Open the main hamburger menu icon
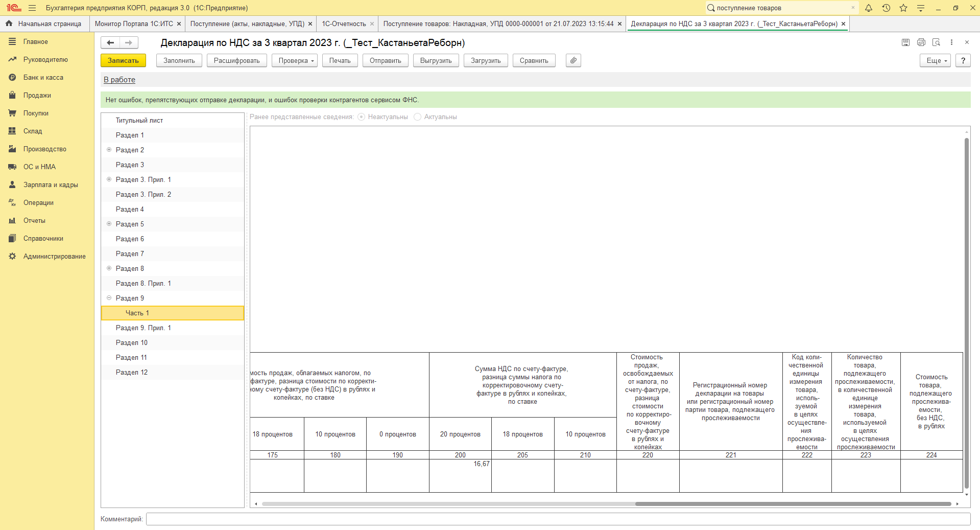 pyautogui.click(x=32, y=8)
